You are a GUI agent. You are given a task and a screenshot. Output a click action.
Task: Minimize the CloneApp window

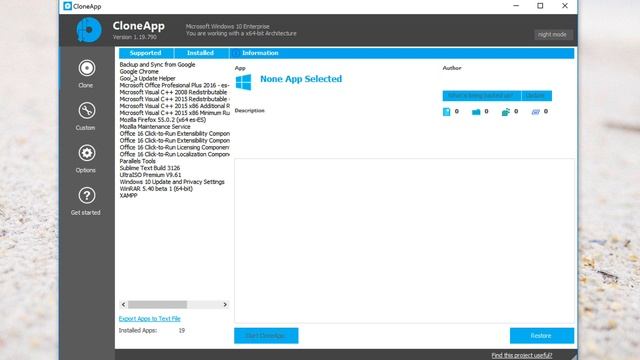tap(516, 6)
